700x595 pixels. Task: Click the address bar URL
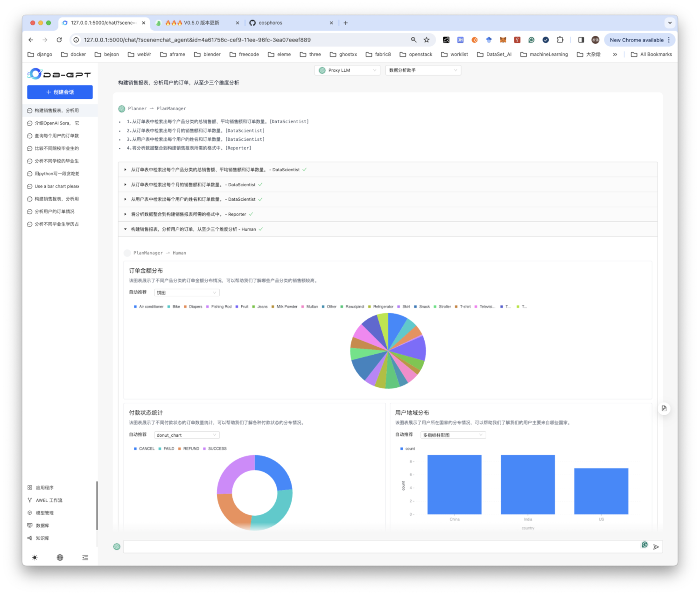click(x=197, y=40)
